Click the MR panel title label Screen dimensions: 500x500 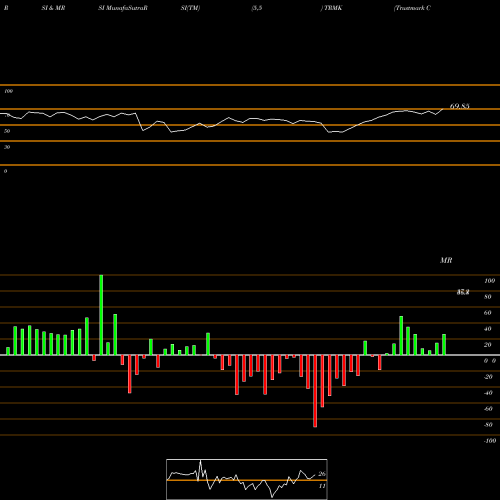click(446, 260)
